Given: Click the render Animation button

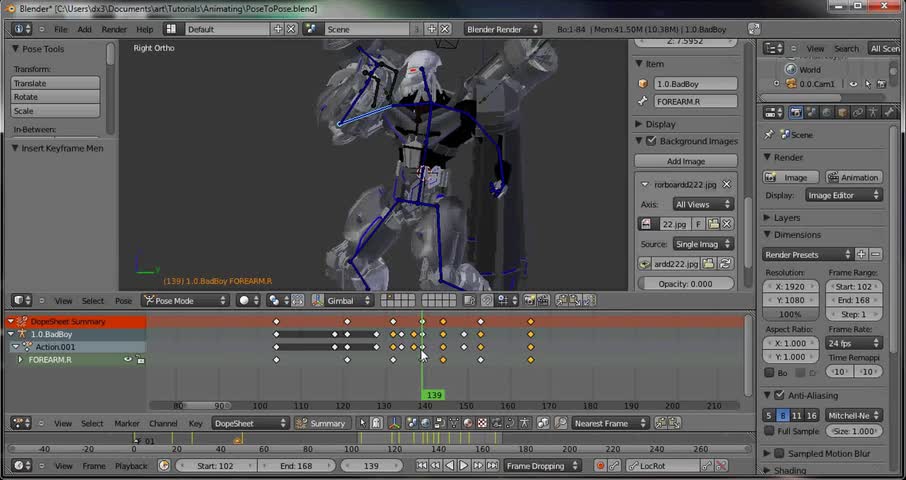Looking at the screenshot, I should [852, 177].
